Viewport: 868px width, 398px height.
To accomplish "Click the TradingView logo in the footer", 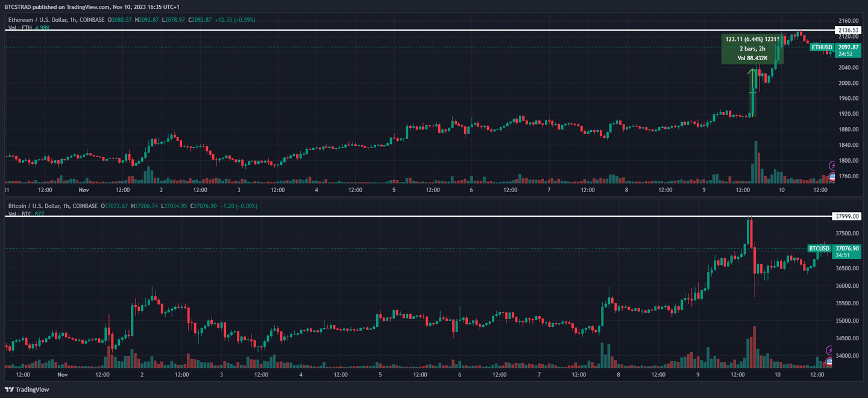I will (x=27, y=390).
